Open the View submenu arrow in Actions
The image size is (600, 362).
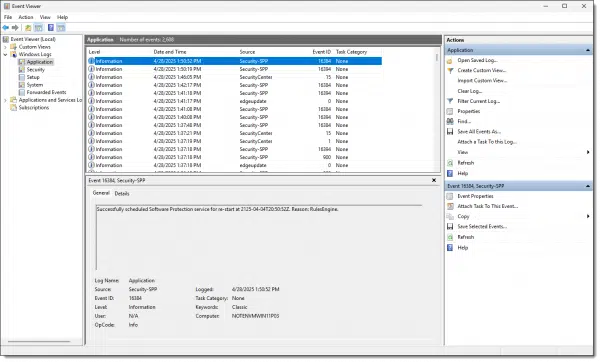pos(588,152)
